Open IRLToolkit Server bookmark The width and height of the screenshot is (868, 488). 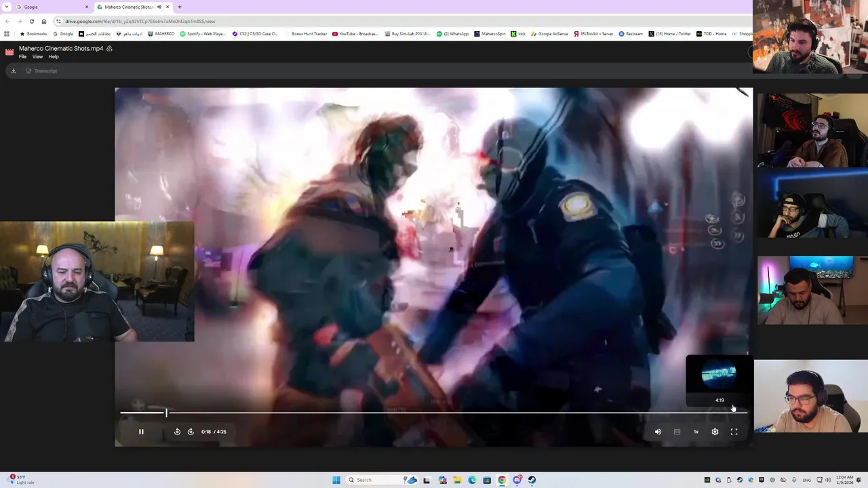(x=593, y=34)
